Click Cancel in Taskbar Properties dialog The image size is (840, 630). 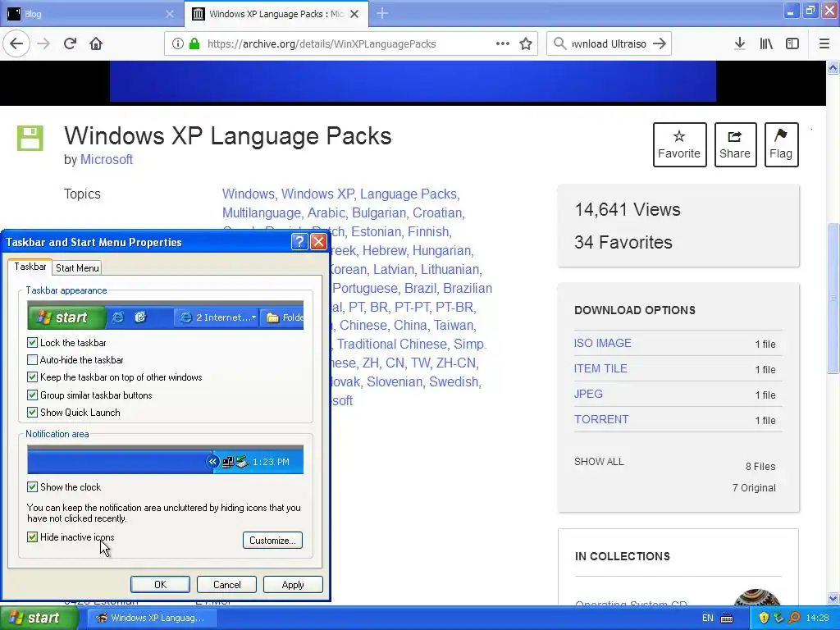(x=226, y=584)
